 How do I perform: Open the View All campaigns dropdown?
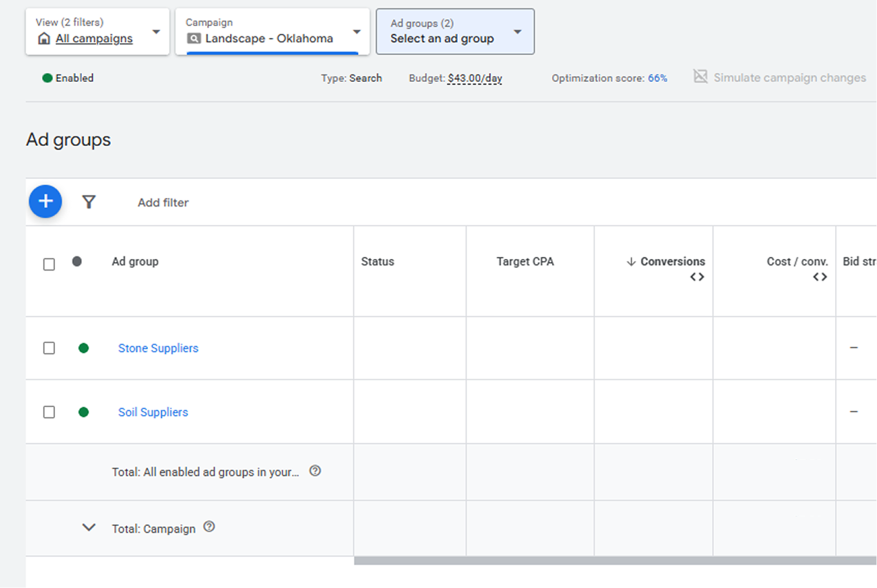tap(97, 32)
